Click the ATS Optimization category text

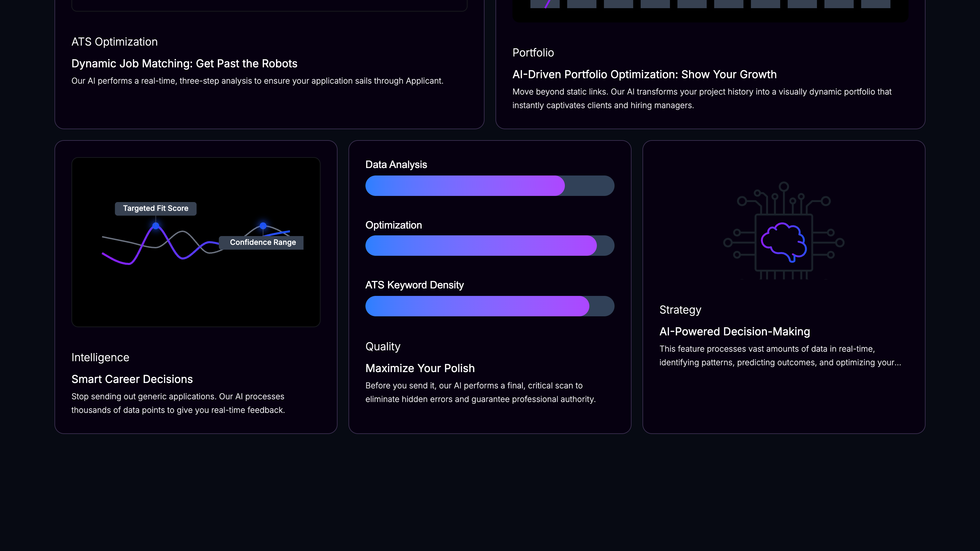coord(115,41)
